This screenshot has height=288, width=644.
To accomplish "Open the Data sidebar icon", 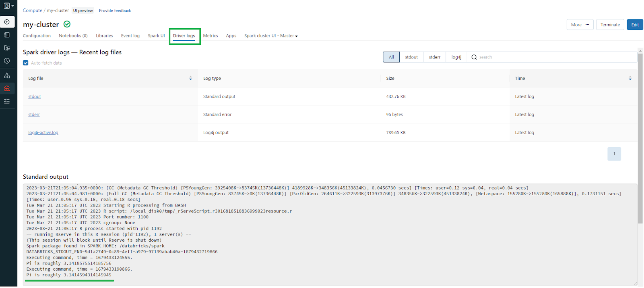I will (x=7, y=75).
